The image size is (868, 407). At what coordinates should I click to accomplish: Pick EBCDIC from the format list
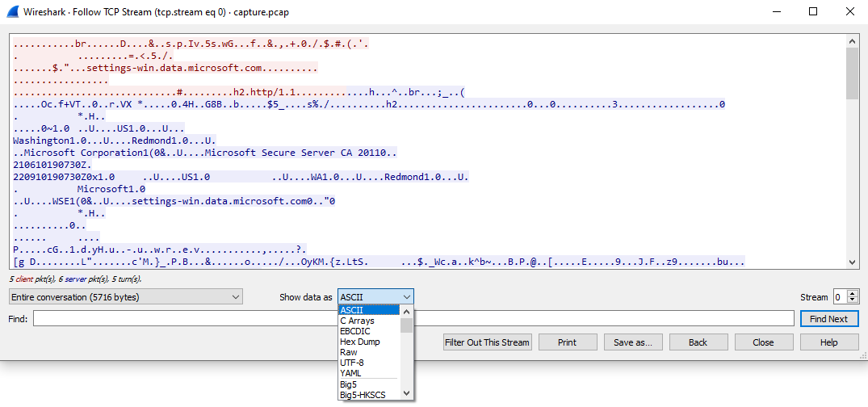[x=369, y=331]
